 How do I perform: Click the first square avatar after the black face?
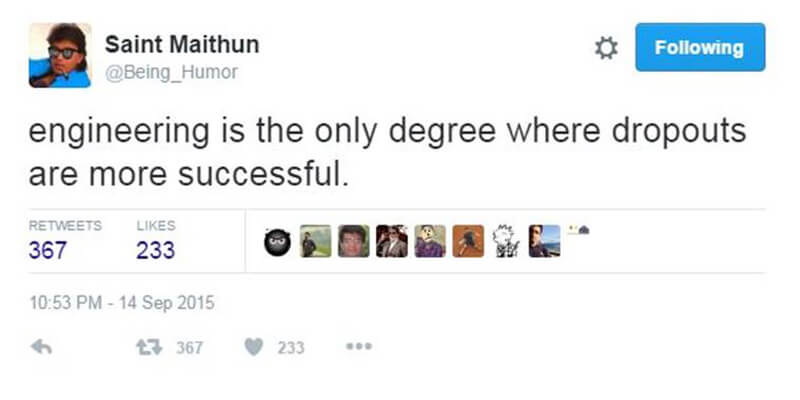coord(315,241)
